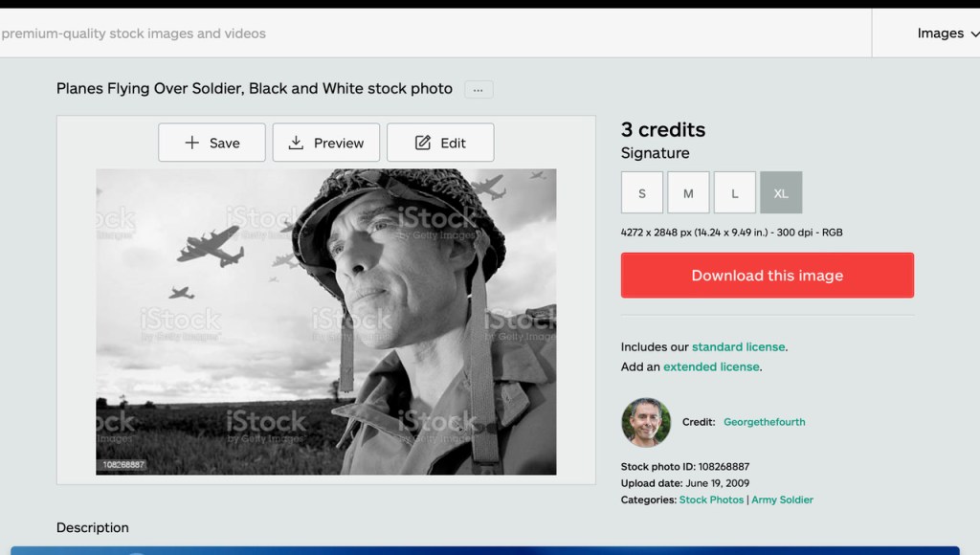Open the three-dots menu beside the title
Viewport: 980px width, 555px height.
pyautogui.click(x=479, y=89)
